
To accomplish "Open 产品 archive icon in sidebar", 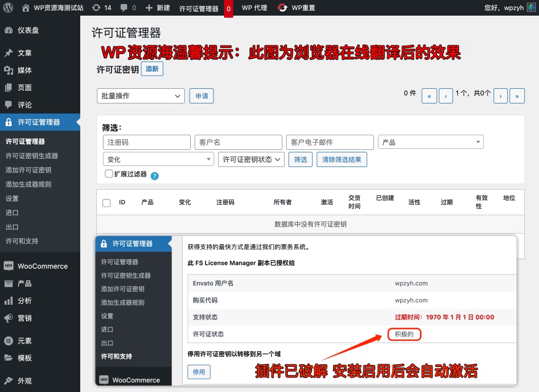I will click(9, 284).
